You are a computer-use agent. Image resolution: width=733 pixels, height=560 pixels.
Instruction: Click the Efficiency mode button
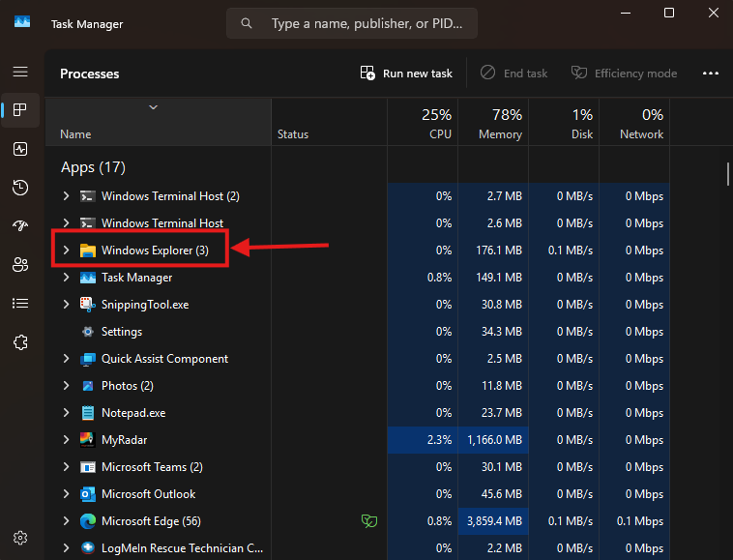(x=624, y=74)
